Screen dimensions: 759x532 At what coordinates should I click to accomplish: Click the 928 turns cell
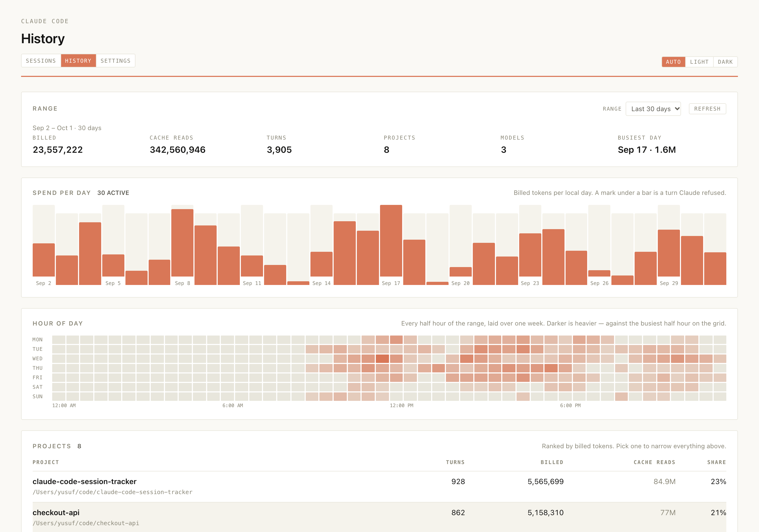pyautogui.click(x=458, y=481)
